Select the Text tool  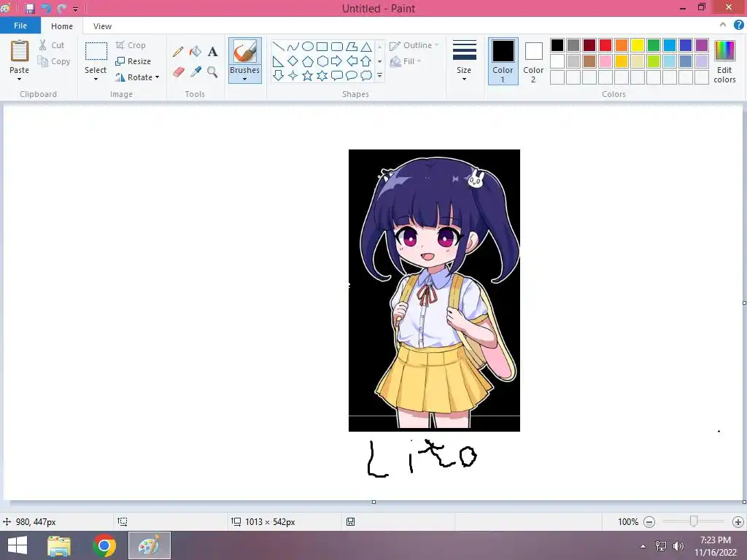(212, 52)
